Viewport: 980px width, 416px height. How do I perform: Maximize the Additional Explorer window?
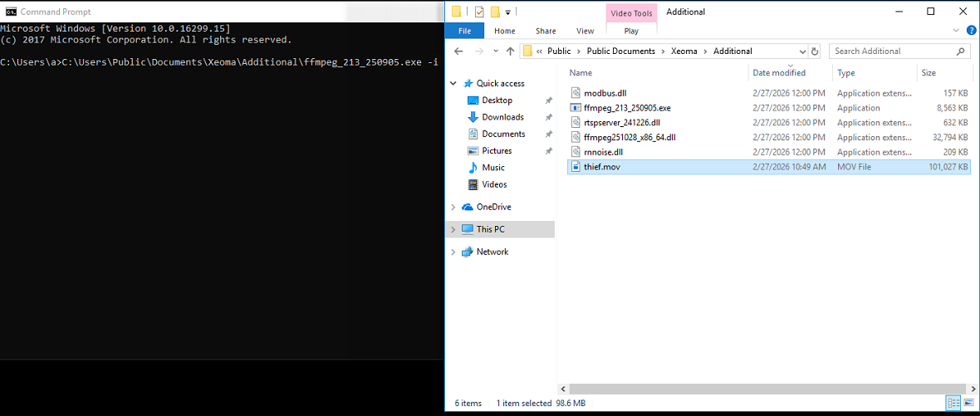coord(931,12)
